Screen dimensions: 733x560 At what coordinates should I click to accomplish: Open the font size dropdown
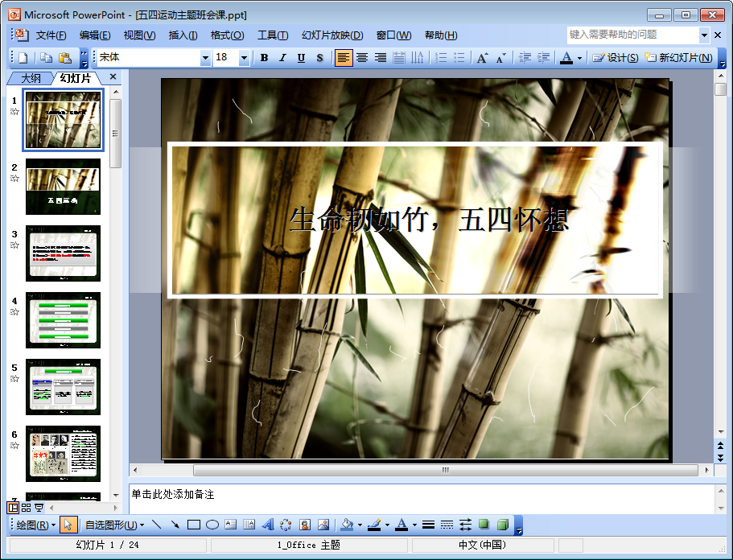(x=244, y=58)
